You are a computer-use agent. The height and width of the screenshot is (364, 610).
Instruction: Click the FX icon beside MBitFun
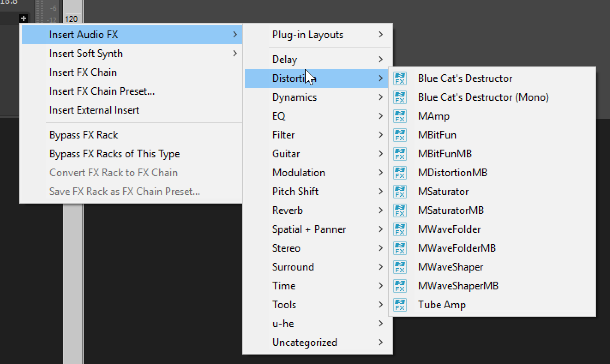pyautogui.click(x=400, y=135)
